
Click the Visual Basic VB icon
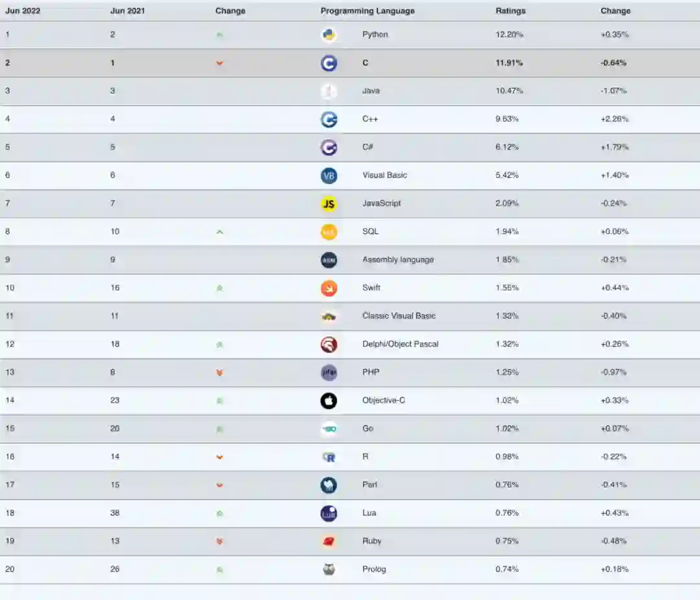[x=329, y=176]
